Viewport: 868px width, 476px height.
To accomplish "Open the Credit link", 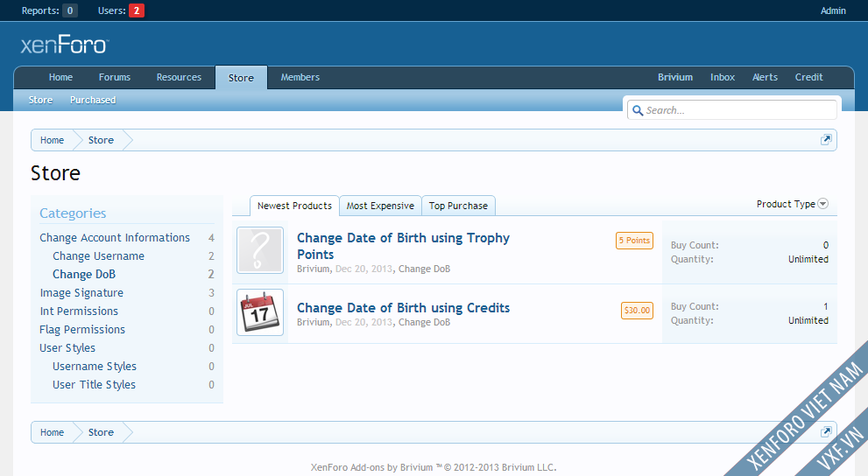I will (x=808, y=77).
